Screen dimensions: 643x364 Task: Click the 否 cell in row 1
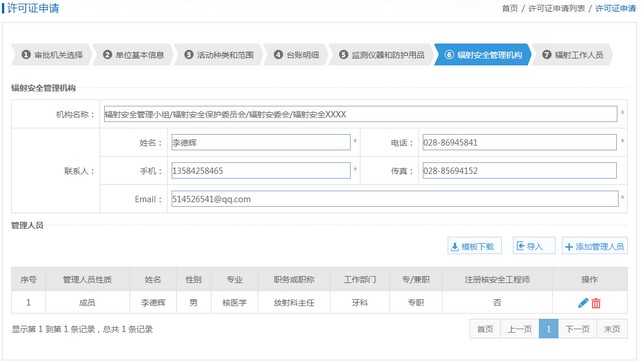pyautogui.click(x=497, y=303)
